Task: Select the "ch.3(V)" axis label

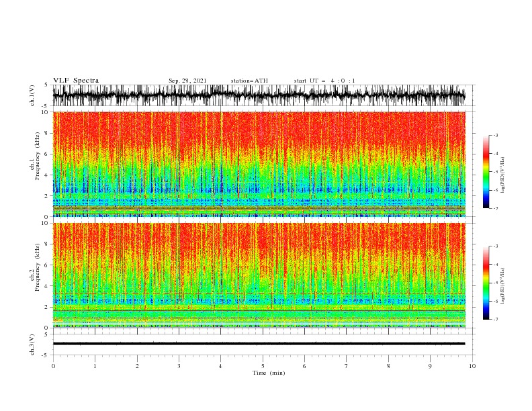Action: [x=32, y=345]
